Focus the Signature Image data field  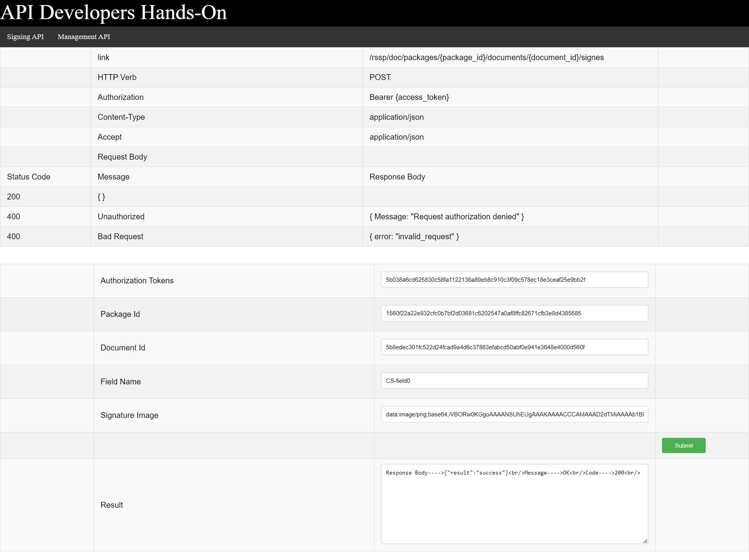(514, 414)
